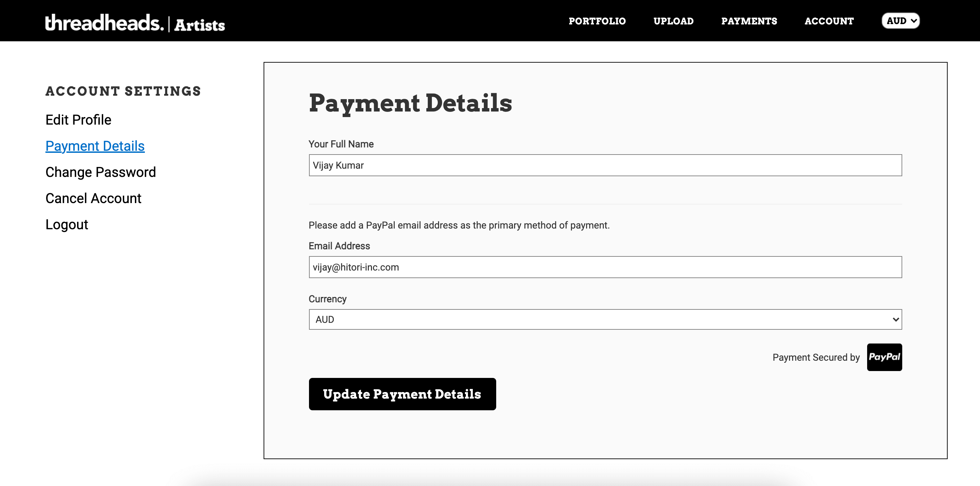The width and height of the screenshot is (980, 486).
Task: Click the Currency dropdown chevron arrow
Action: coord(895,319)
